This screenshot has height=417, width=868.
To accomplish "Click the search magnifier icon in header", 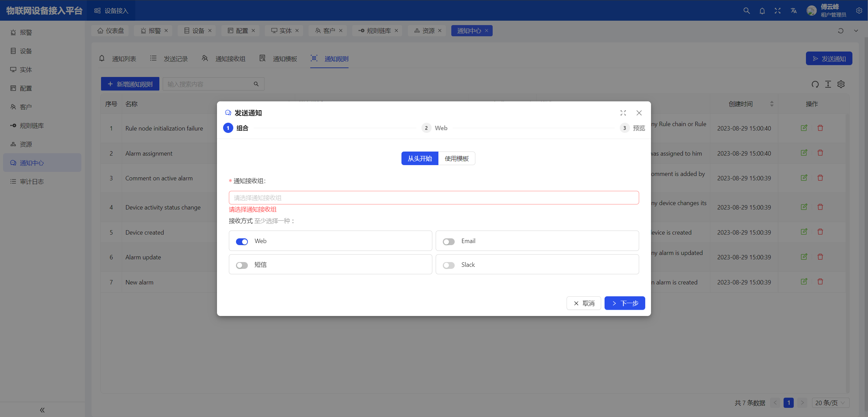I will 747,11.
